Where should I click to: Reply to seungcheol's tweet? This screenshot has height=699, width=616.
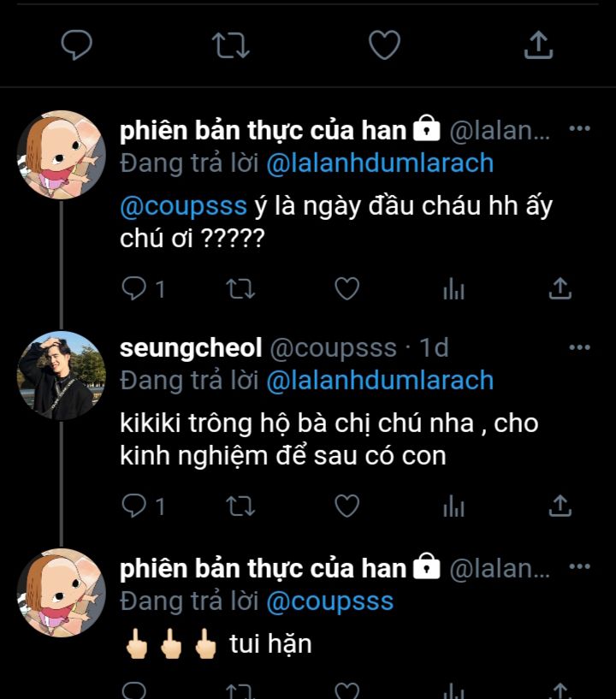coord(133,506)
